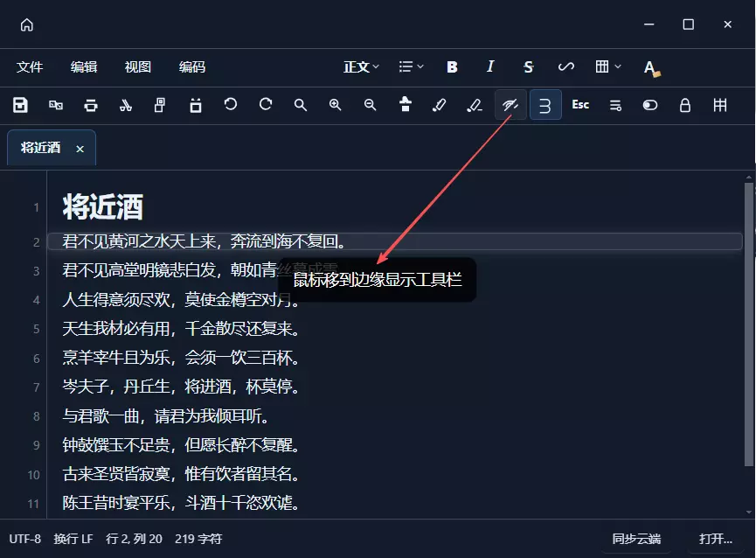Click the find and replace icon
The image size is (756, 558).
pos(56,105)
